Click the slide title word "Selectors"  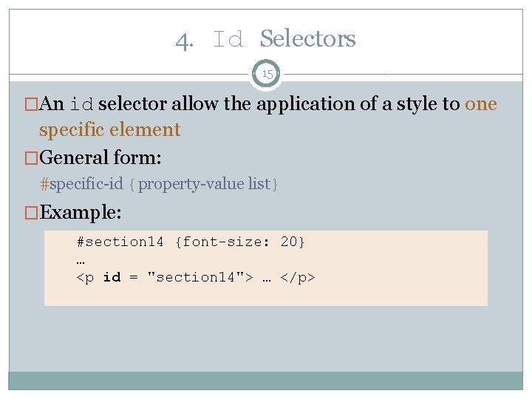307,38
